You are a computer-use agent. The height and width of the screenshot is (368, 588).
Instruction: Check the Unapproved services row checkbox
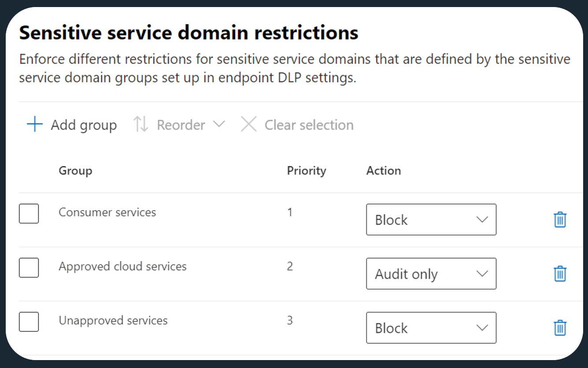coord(29,322)
